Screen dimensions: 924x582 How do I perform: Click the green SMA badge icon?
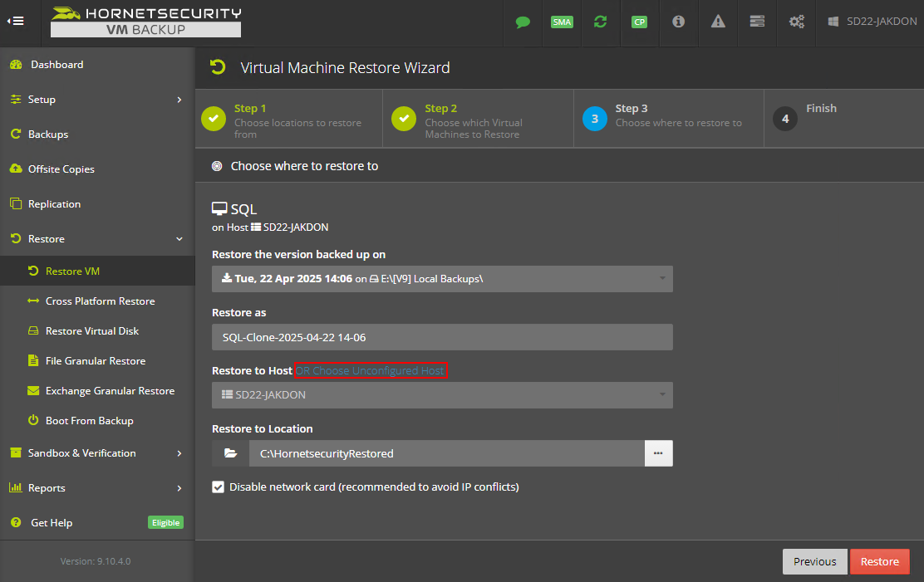pos(562,22)
